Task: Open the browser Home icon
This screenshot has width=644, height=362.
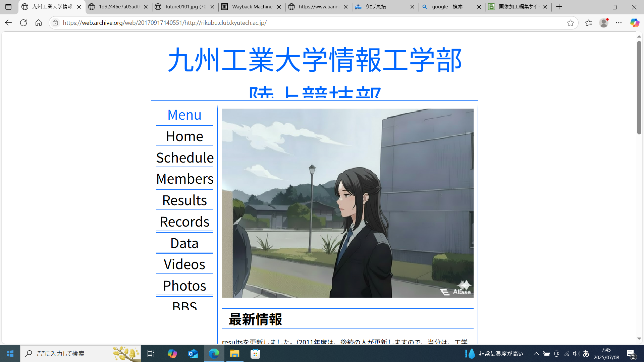Action: pos(39,23)
